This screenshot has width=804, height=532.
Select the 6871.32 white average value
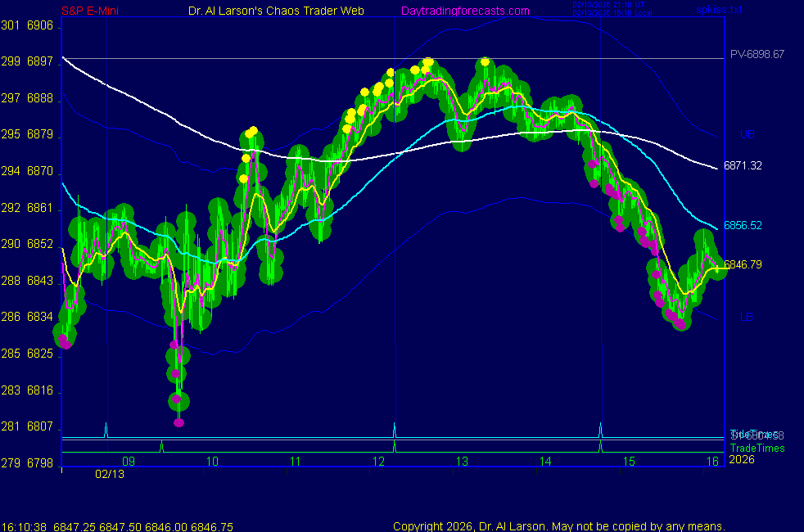pyautogui.click(x=743, y=166)
